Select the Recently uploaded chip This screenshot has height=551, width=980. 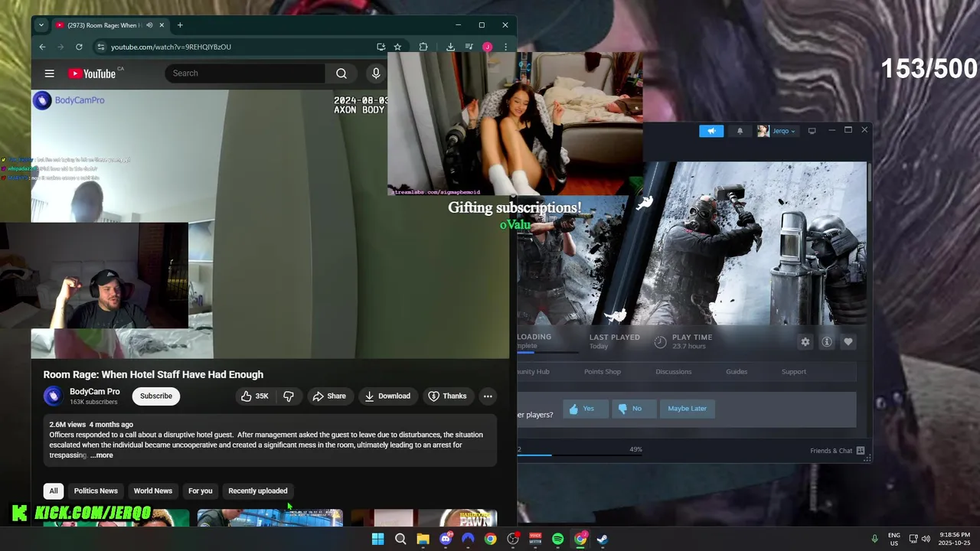[258, 491]
